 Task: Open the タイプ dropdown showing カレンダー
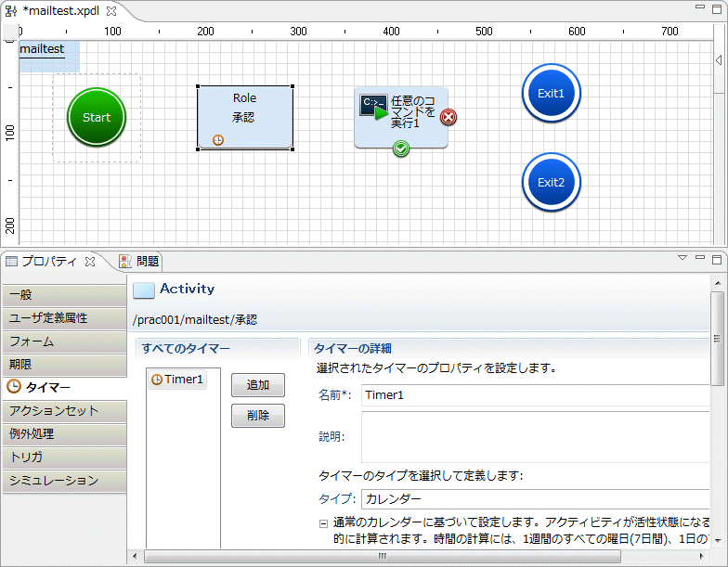pos(534,499)
